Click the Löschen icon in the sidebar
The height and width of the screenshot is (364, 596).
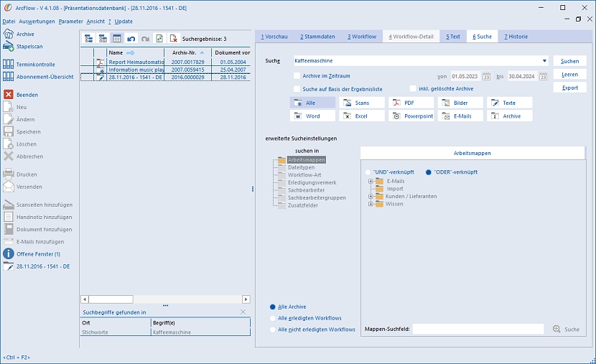pyautogui.click(x=9, y=144)
